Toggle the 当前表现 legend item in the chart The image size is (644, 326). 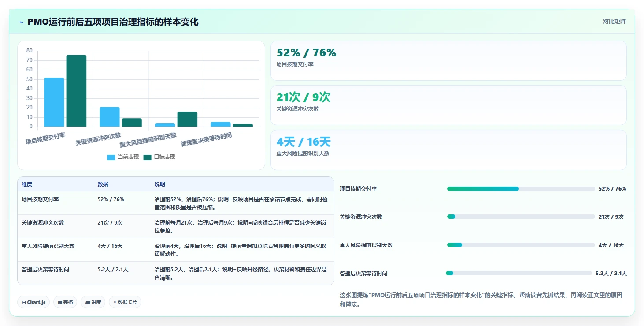(x=123, y=157)
